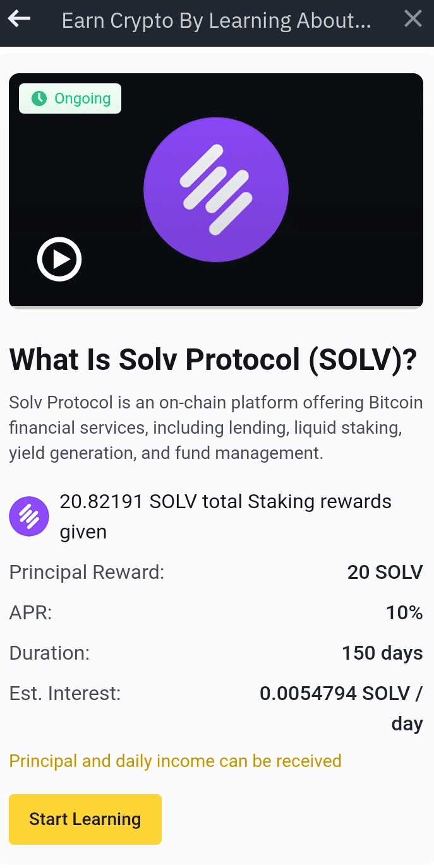Click the Solv Protocol description paragraph

(216, 427)
